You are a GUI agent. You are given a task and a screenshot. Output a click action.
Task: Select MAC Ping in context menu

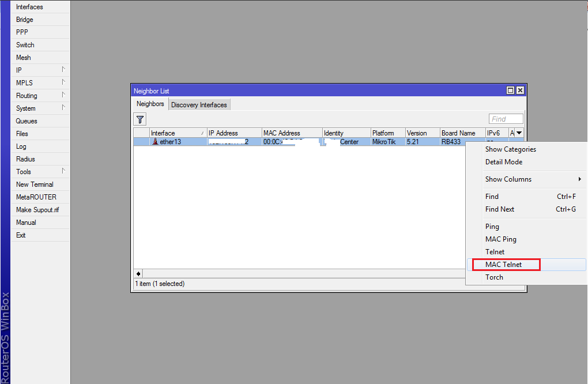(x=500, y=239)
